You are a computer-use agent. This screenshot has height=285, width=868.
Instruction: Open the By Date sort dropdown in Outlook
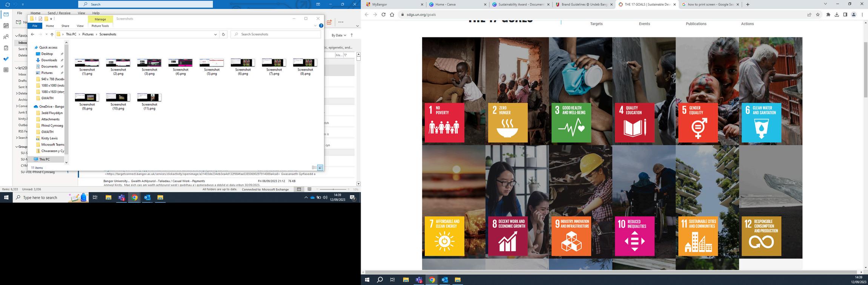(339, 35)
